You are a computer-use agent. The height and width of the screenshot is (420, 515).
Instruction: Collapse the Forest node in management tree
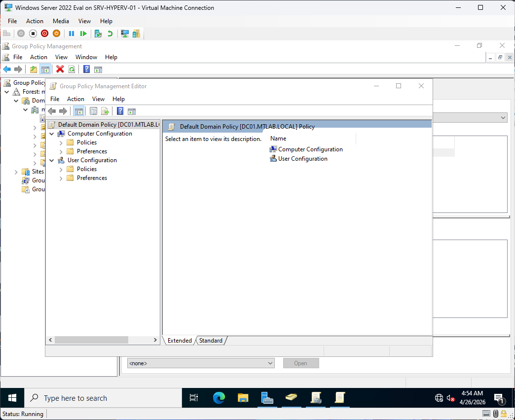pyautogui.click(x=7, y=92)
